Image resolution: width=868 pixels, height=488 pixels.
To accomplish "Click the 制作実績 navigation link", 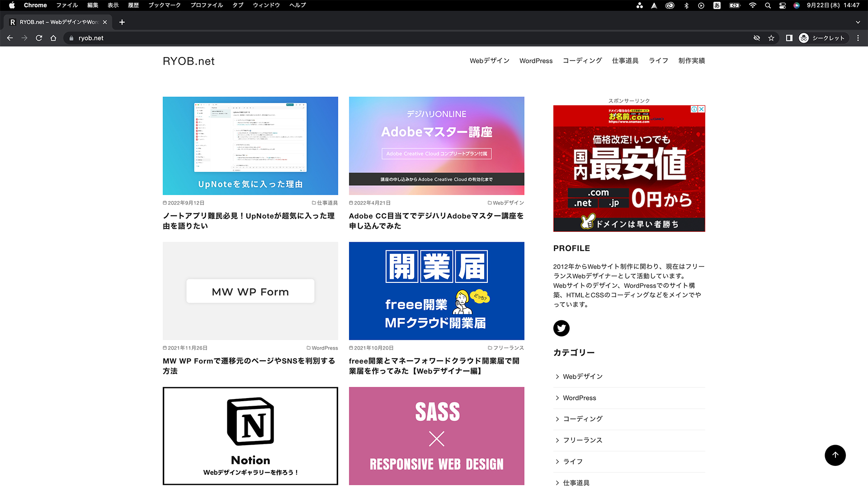I will pos(691,61).
